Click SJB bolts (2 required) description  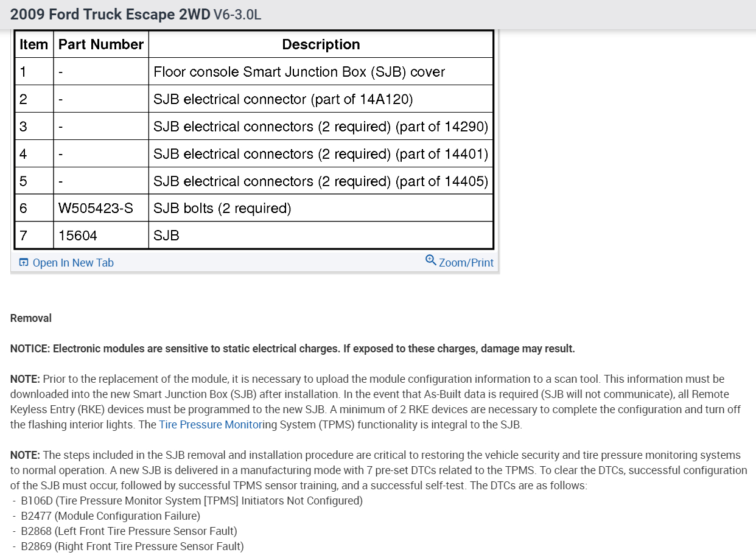321,208
